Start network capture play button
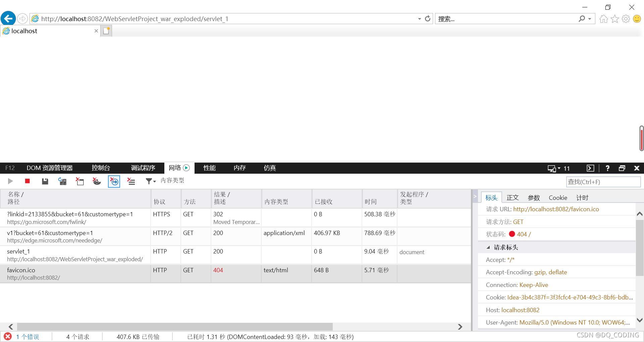644x342 pixels. (x=10, y=181)
